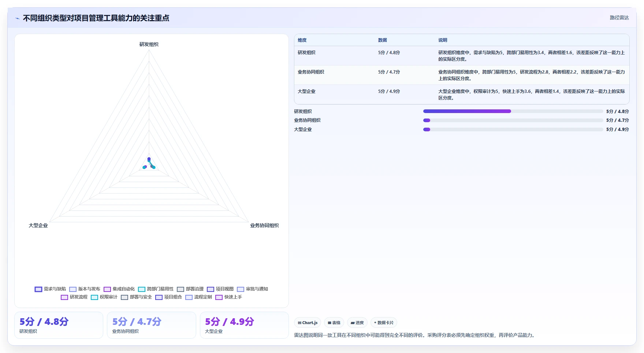This screenshot has height=353, width=644.
Task: Open the 研发组织 data card
Action: point(59,325)
